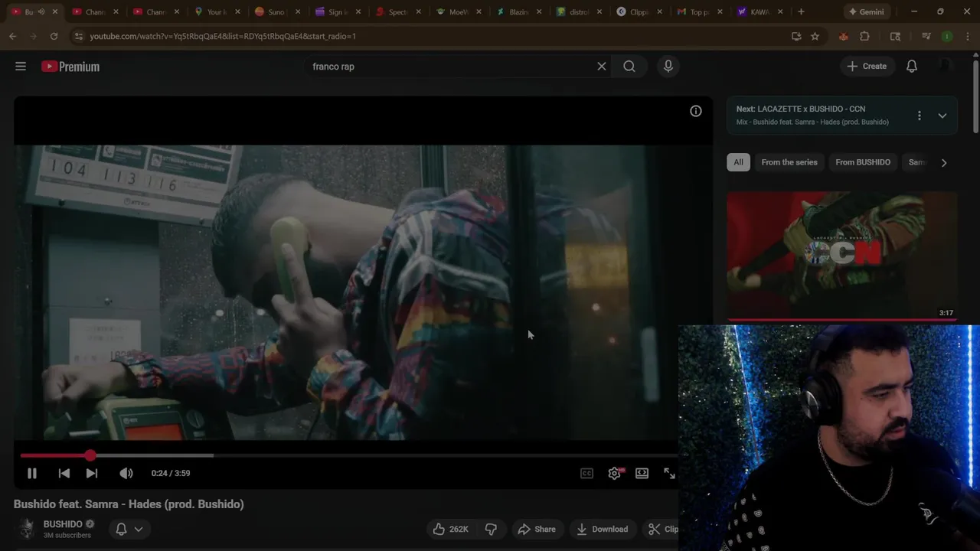The height and width of the screenshot is (551, 980).
Task: Toggle closed captions (CC) on the player
Action: pyautogui.click(x=586, y=473)
